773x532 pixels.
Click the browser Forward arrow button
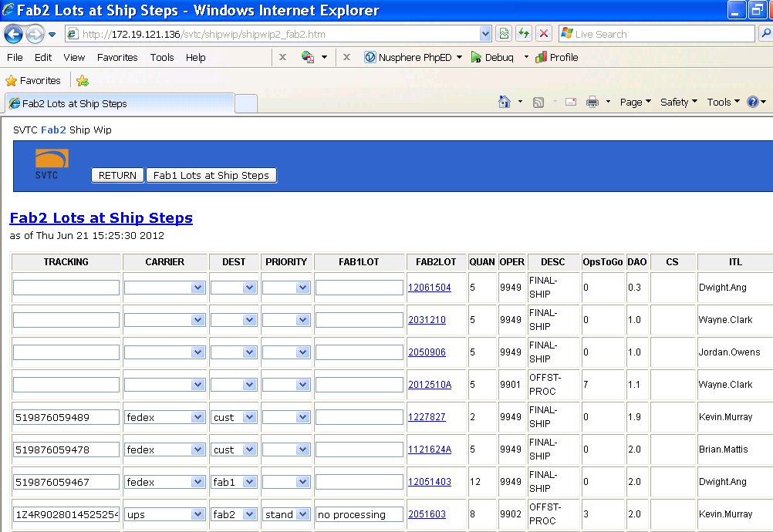(35, 34)
